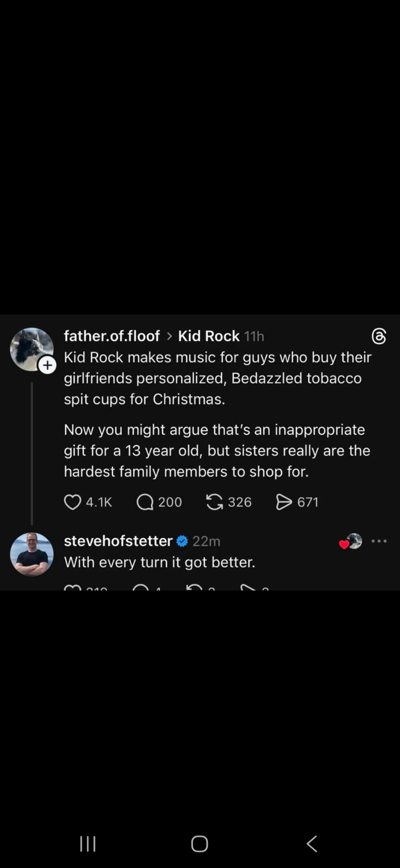The image size is (400, 868).
Task: Open the reply 'With every turn it got better'
Action: pyautogui.click(x=160, y=562)
